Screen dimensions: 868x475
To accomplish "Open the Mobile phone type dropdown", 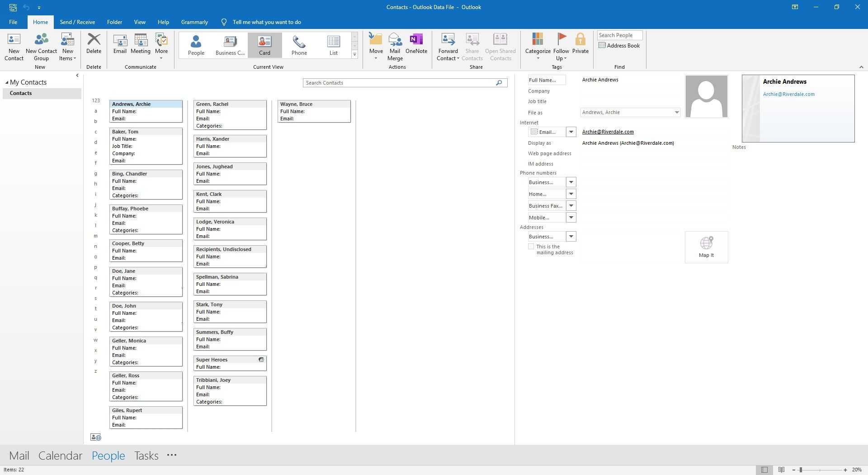I will (571, 218).
